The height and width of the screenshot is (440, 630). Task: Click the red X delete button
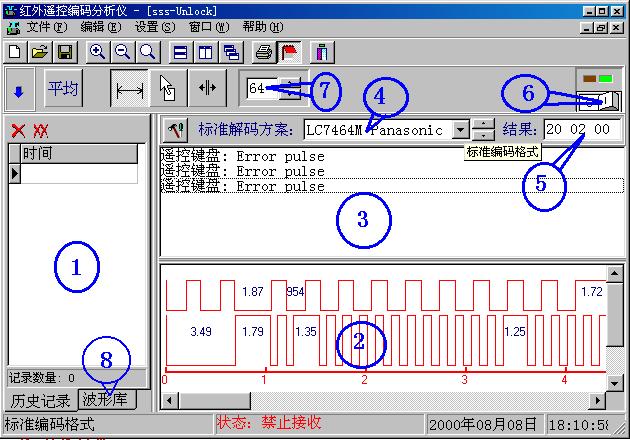pos(17,130)
